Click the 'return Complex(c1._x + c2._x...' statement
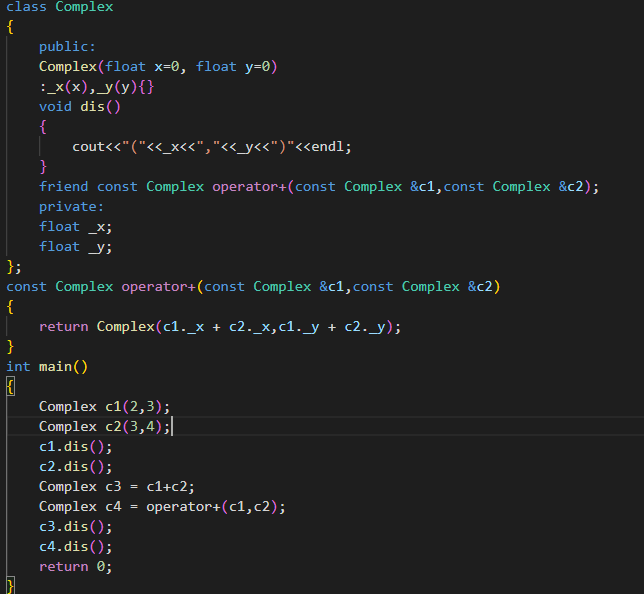 220,327
